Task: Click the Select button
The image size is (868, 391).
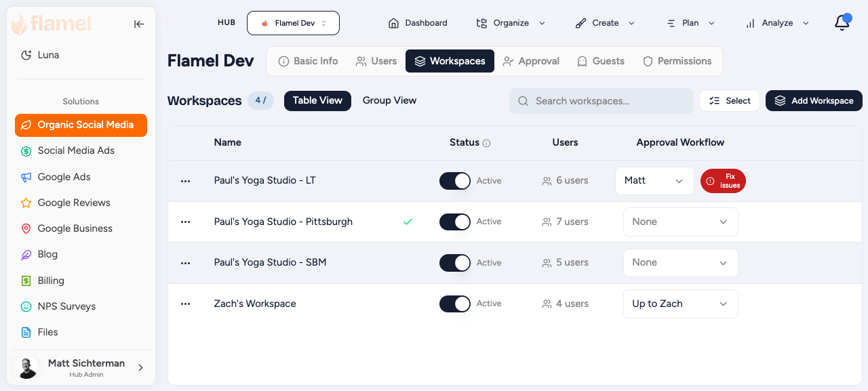Action: [x=730, y=101]
